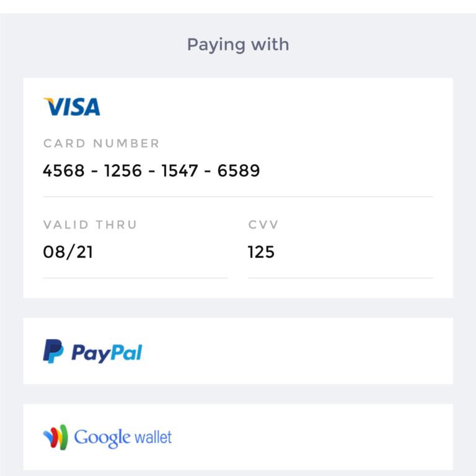Click the PayPal wordmark text
The image size is (476, 476).
pos(107,353)
